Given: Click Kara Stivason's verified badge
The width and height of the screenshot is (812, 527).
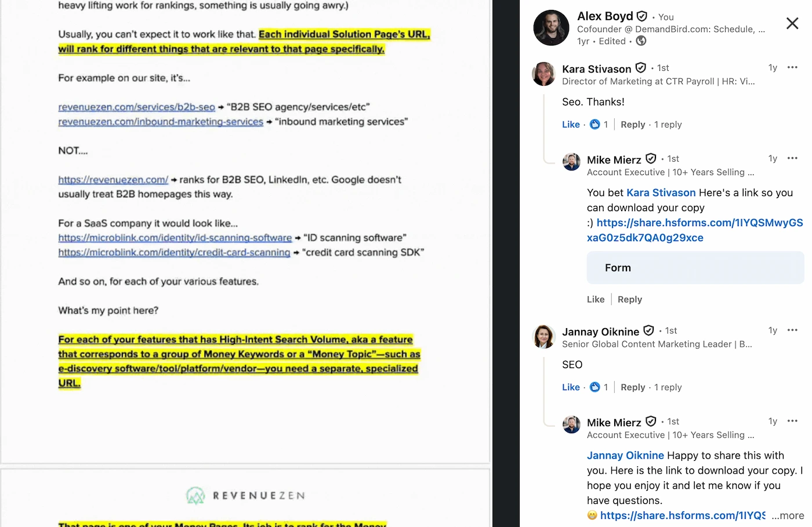Looking at the screenshot, I should pyautogui.click(x=640, y=68).
